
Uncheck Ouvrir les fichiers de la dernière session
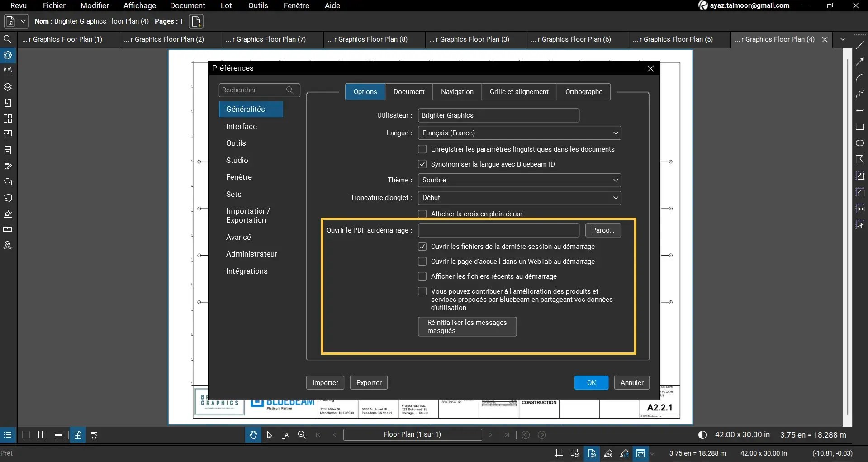click(422, 247)
